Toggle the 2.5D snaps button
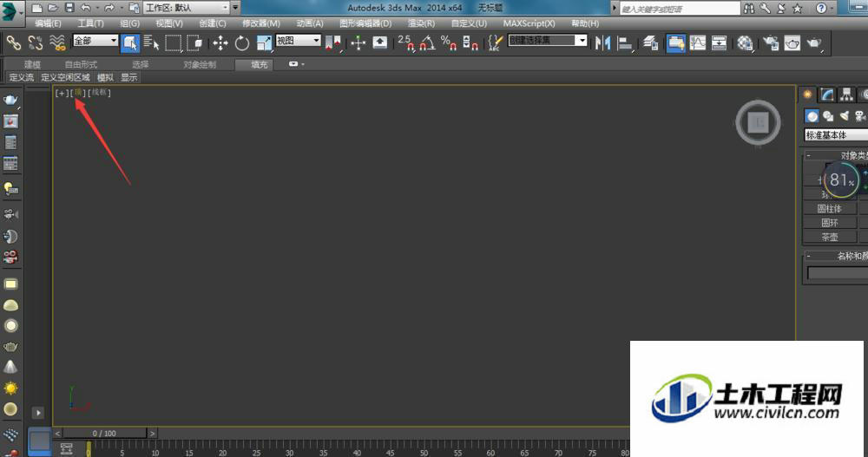Screen dimensions: 868x457 [405, 42]
